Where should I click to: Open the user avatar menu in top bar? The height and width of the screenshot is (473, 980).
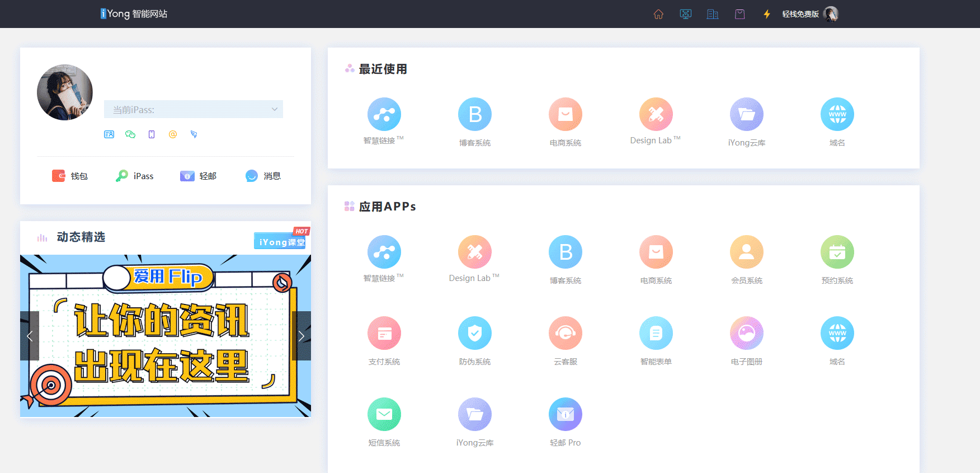pyautogui.click(x=831, y=14)
